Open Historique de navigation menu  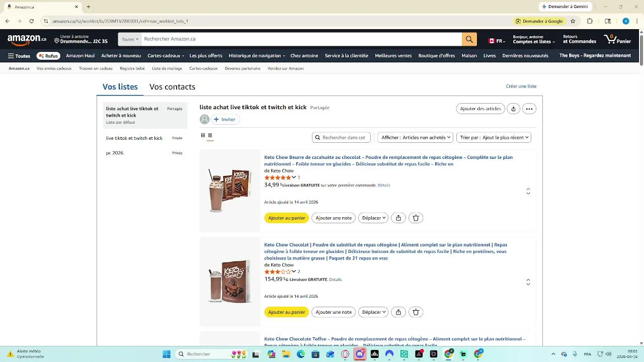pos(257,56)
